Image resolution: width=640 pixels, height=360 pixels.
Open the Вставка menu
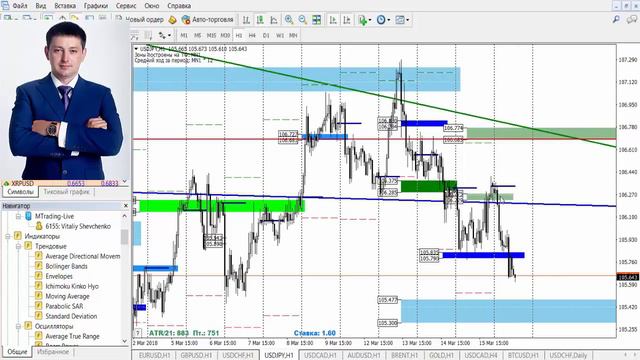(65, 6)
